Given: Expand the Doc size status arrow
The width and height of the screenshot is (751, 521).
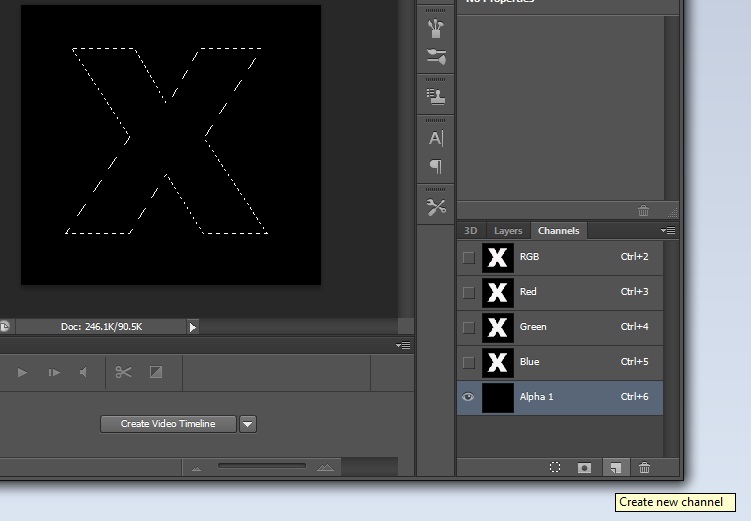Looking at the screenshot, I should pyautogui.click(x=193, y=327).
